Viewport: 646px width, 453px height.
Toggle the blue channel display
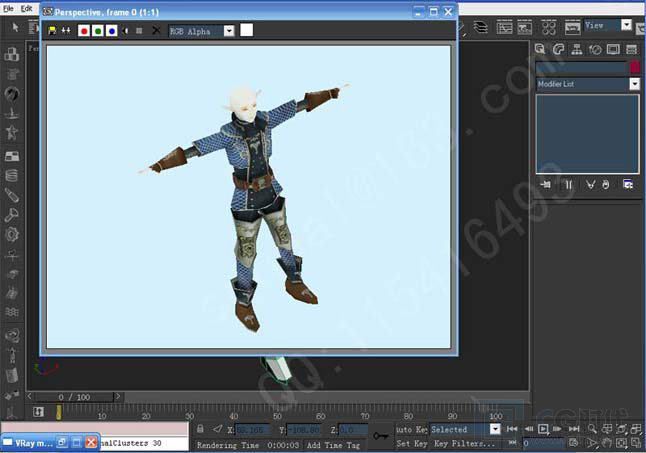click(111, 31)
